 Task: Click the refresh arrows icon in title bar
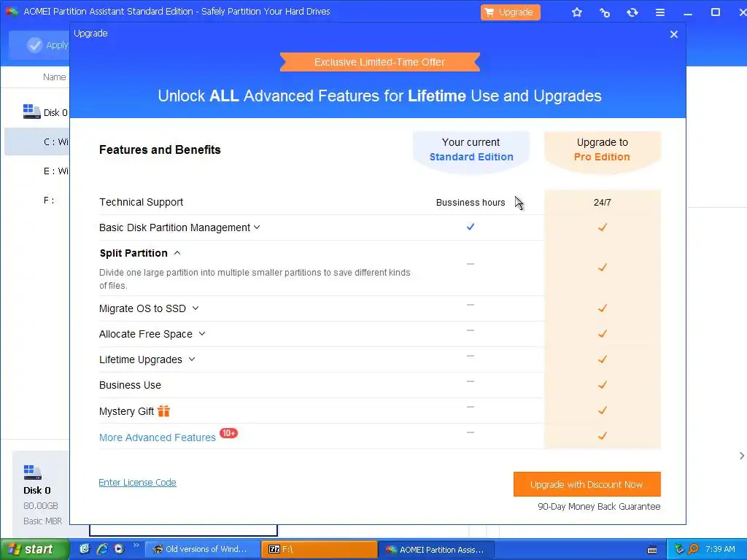[632, 12]
